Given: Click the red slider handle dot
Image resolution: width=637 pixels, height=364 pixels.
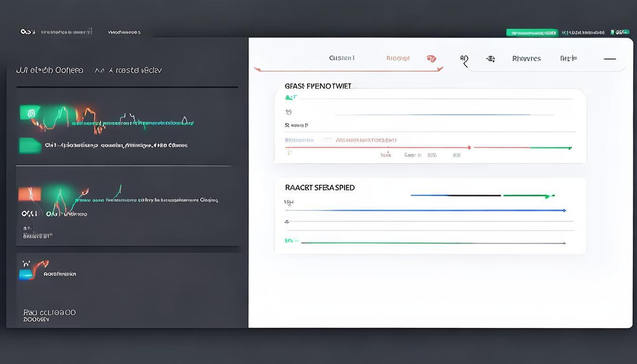Looking at the screenshot, I should 469,147.
